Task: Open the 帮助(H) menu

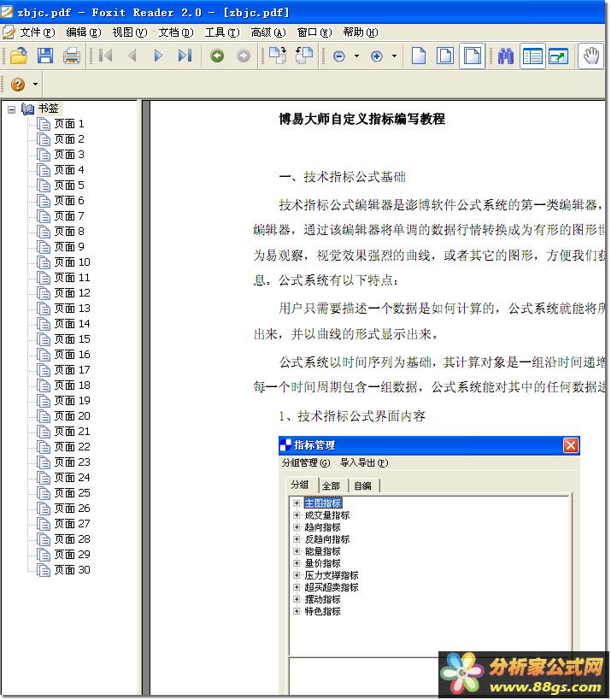Action: pyautogui.click(x=360, y=32)
